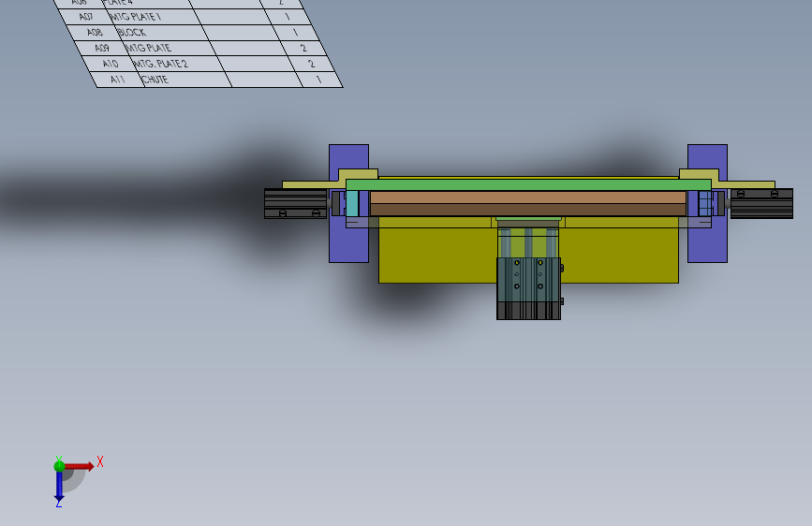The width and height of the screenshot is (812, 526).
Task: Click the blue Z axis of triad
Action: pyautogui.click(x=59, y=487)
